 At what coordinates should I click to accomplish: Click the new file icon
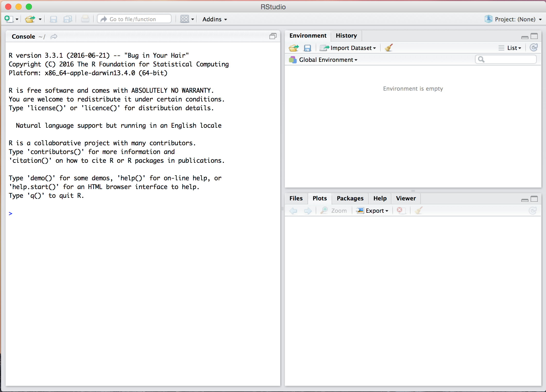8,19
